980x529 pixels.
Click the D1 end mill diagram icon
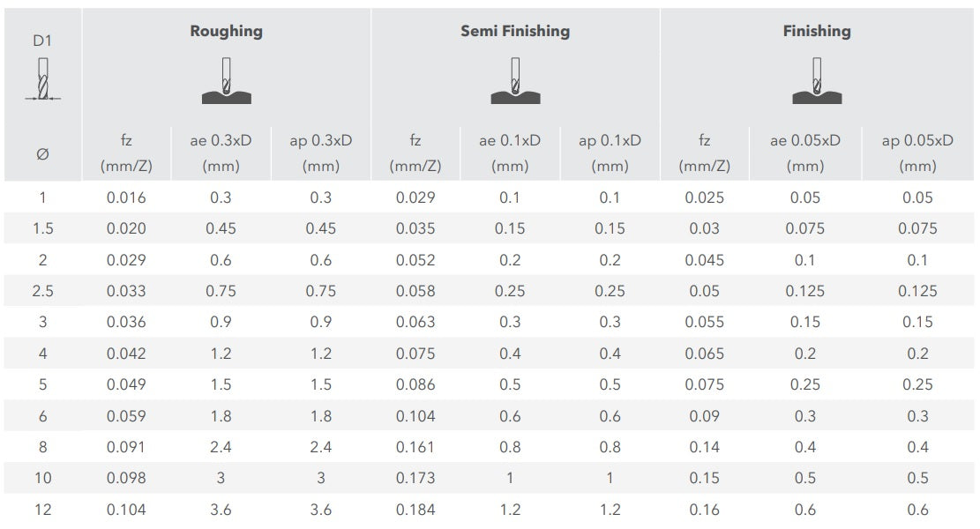click(x=43, y=81)
